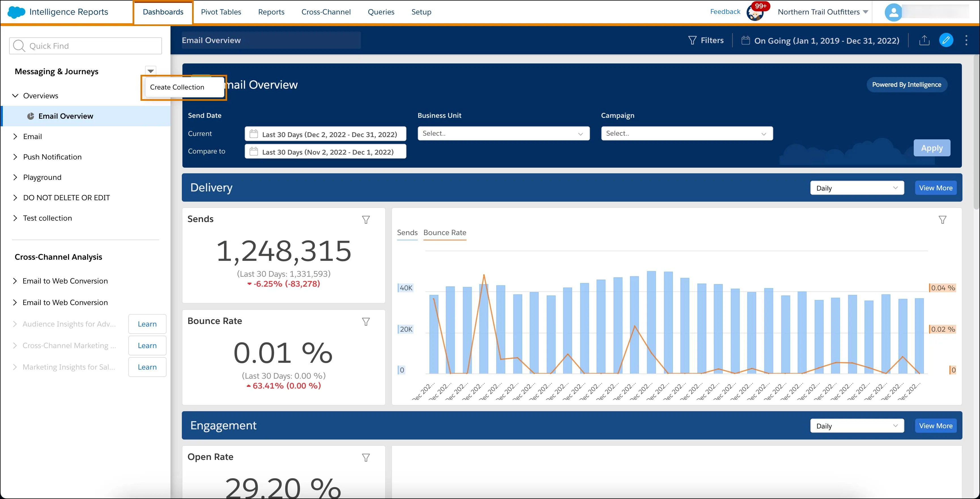Click the funnel filter icon on Open Rate card

point(367,457)
